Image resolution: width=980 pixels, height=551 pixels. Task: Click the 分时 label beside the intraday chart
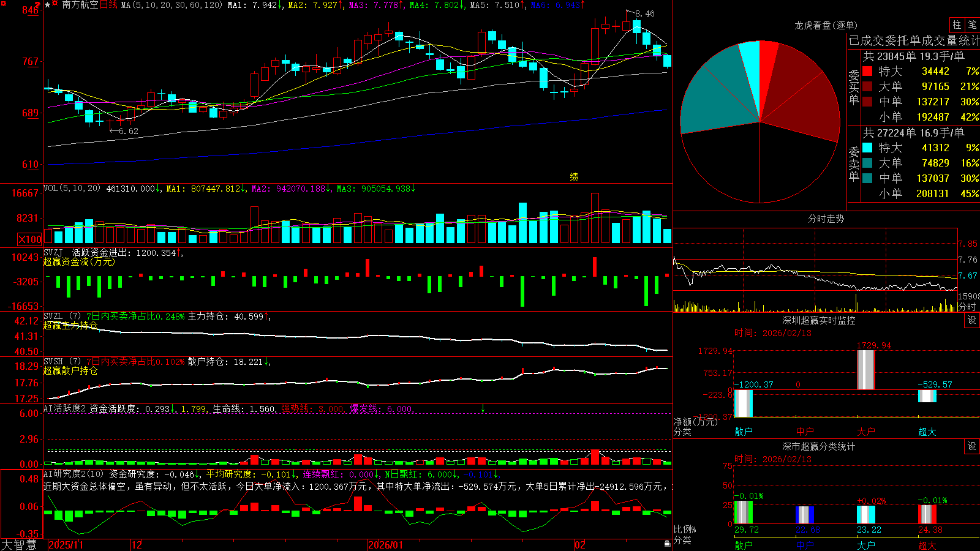[967, 307]
